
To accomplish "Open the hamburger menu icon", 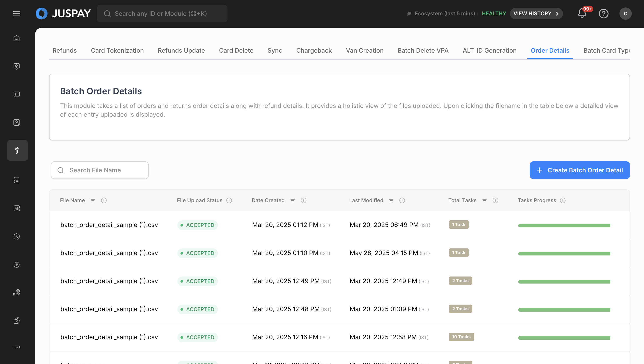I will coord(16,14).
